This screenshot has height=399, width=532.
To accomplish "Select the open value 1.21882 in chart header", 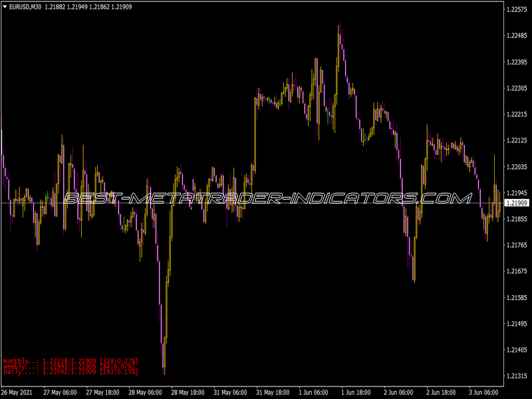I will pyautogui.click(x=55, y=7).
